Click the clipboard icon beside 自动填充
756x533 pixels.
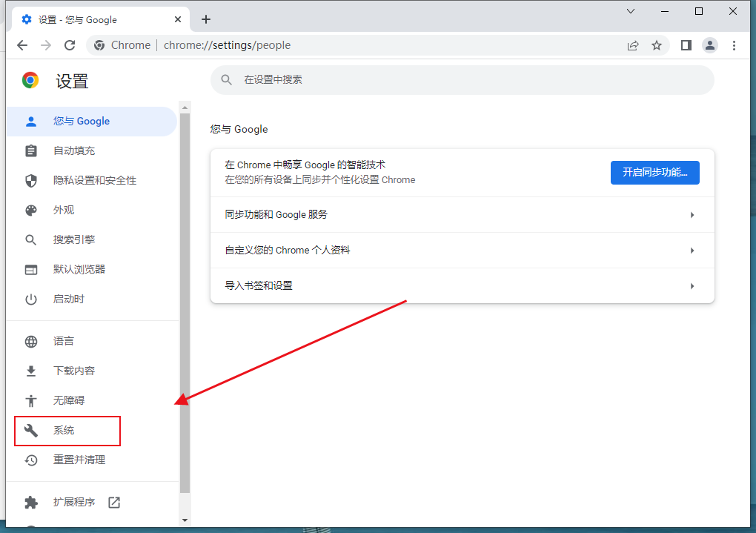[31, 151]
